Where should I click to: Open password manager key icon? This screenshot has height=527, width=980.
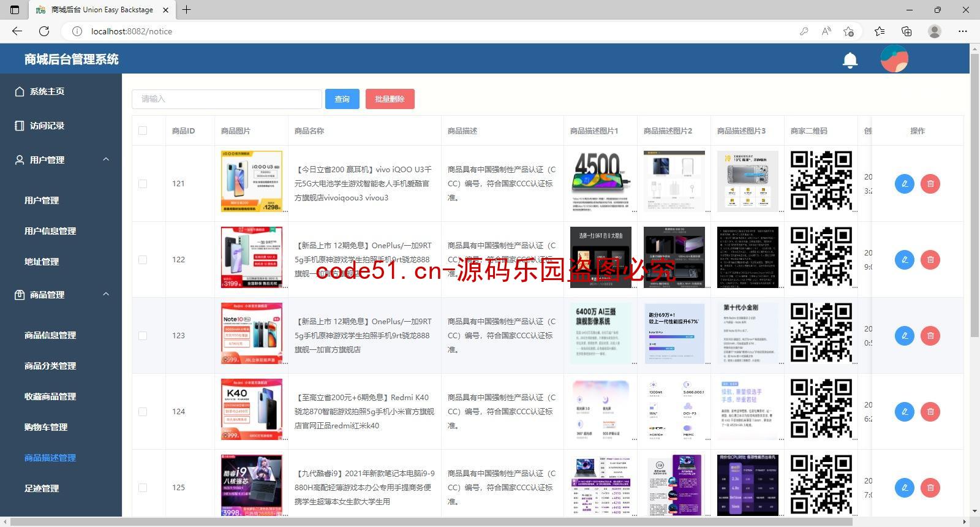click(804, 31)
